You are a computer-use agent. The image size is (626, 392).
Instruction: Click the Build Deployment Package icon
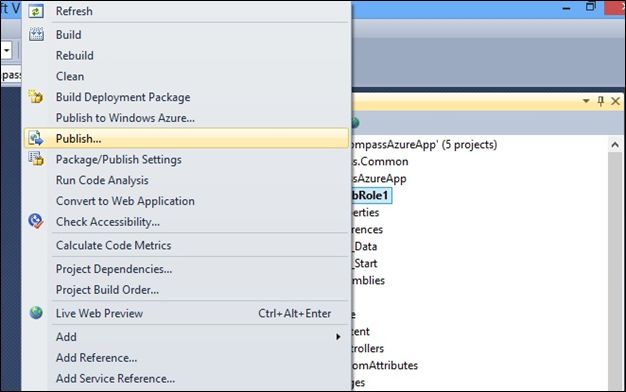36,97
